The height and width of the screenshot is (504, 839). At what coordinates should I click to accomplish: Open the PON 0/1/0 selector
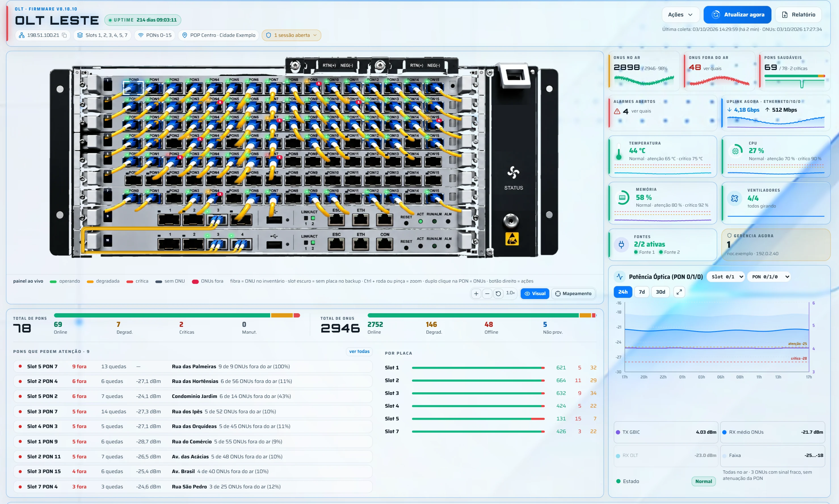[769, 277]
